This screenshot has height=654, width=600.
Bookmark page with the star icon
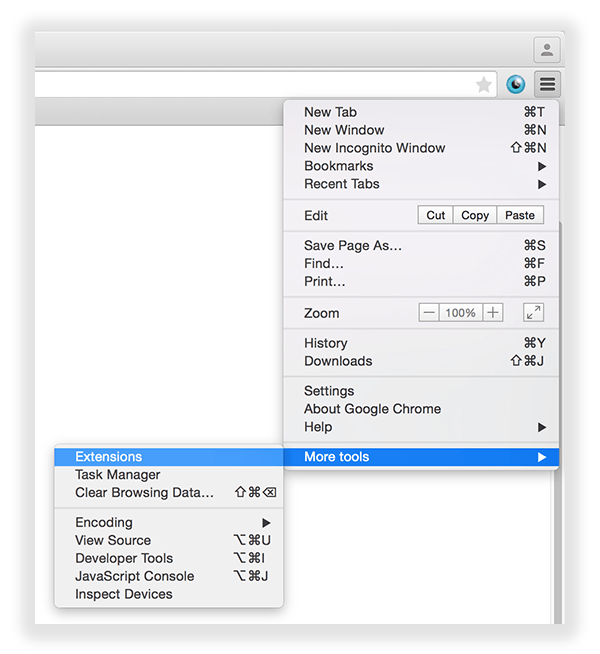coord(484,85)
